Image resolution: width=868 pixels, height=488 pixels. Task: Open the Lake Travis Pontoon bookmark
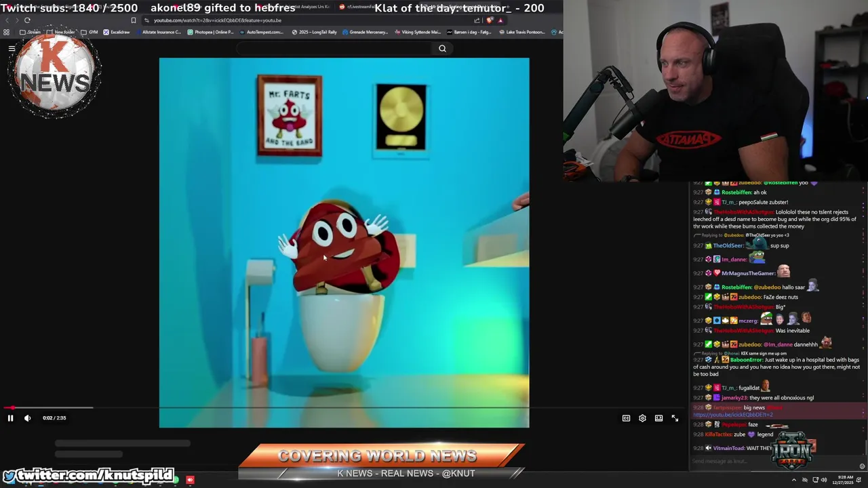click(x=521, y=32)
